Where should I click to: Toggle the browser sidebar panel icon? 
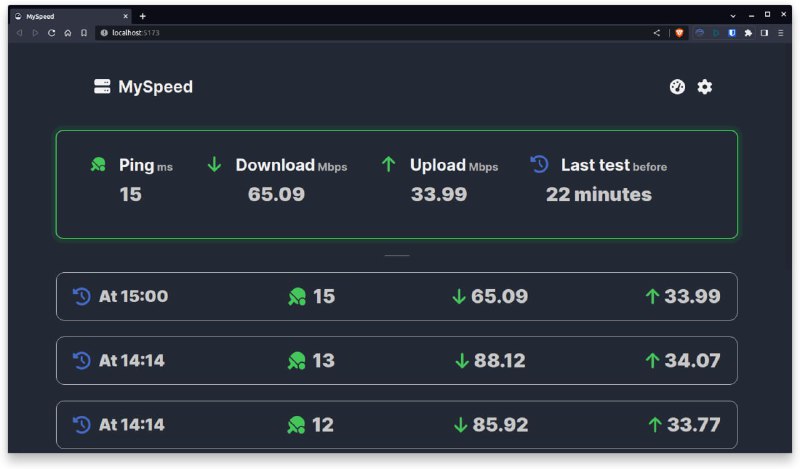point(765,33)
